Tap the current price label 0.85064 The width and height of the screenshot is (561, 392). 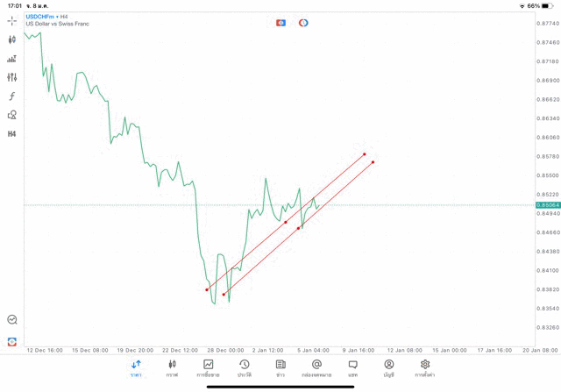(x=549, y=205)
